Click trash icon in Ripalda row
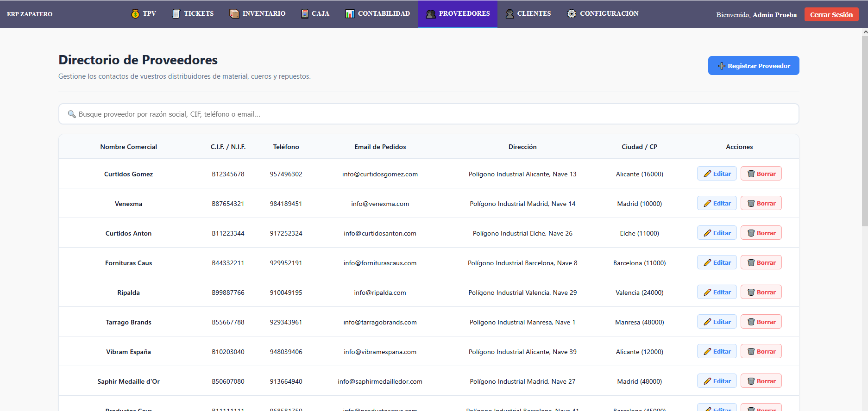The height and width of the screenshot is (411, 868). tap(751, 292)
